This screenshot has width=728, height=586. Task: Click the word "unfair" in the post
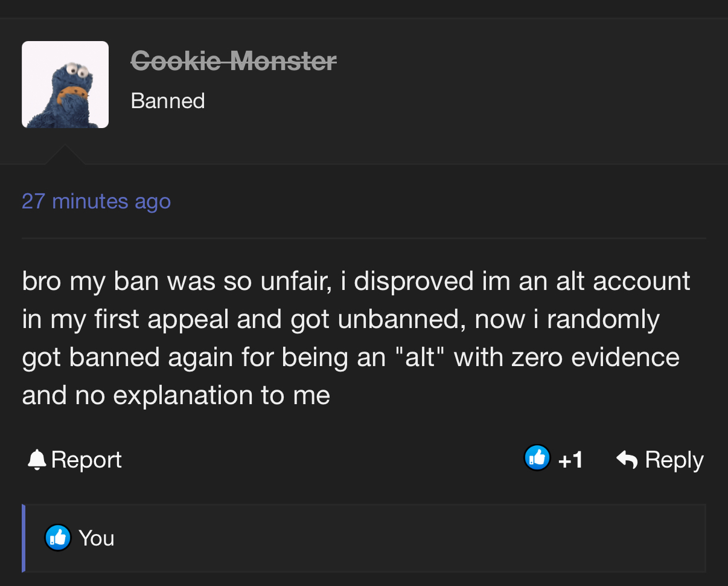click(296, 282)
